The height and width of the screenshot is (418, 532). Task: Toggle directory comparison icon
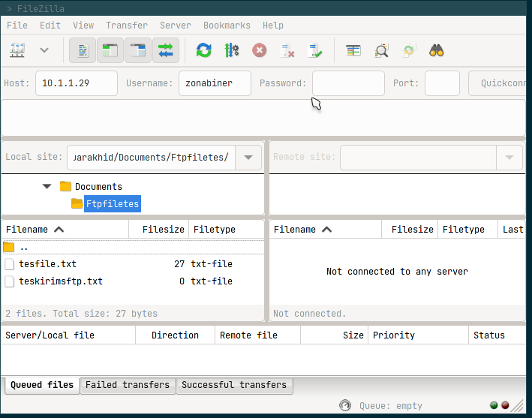[x=381, y=50]
